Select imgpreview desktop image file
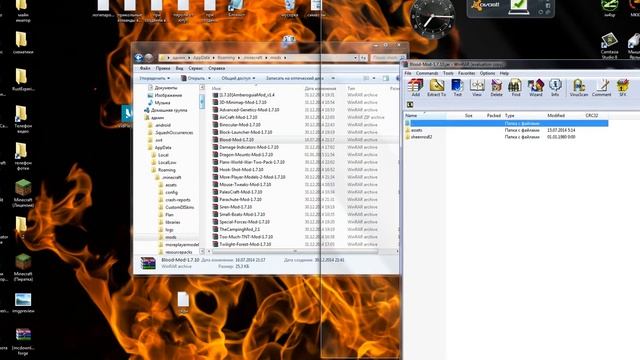The width and height of the screenshot is (640, 360). 23,303
